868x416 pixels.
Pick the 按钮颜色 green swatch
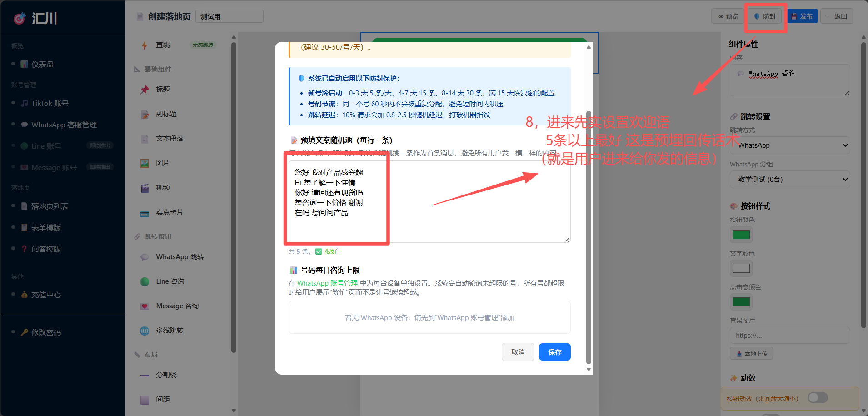[741, 235]
